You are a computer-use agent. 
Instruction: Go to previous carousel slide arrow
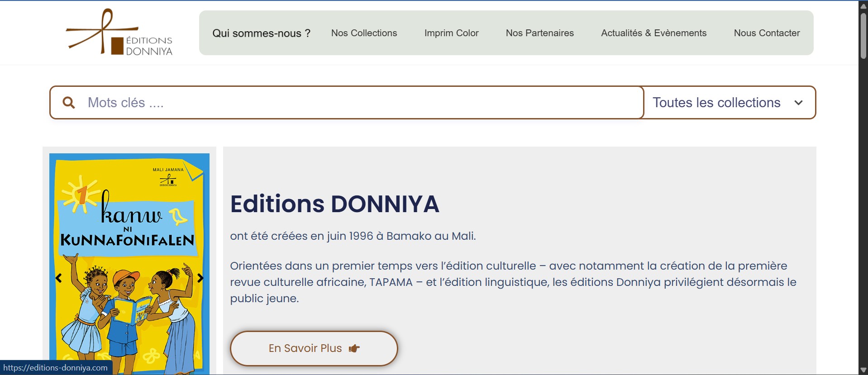coord(58,278)
